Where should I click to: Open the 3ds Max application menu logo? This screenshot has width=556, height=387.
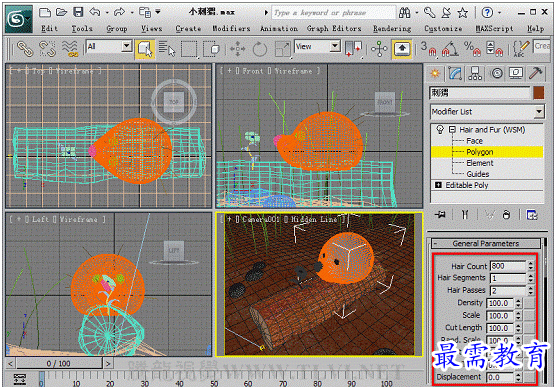(x=19, y=19)
